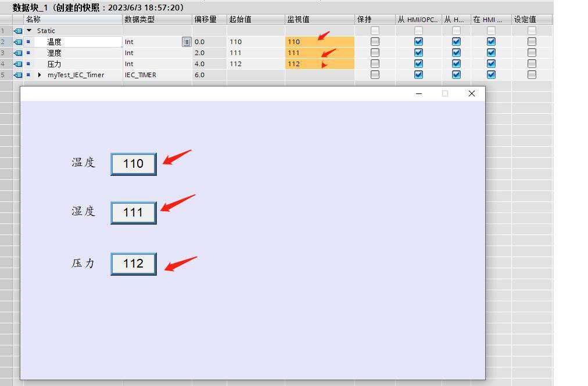The height and width of the screenshot is (386, 588).
Task: Click the tag icon in the myTest_IEC_Timer row
Action: pyautogui.click(x=18, y=75)
